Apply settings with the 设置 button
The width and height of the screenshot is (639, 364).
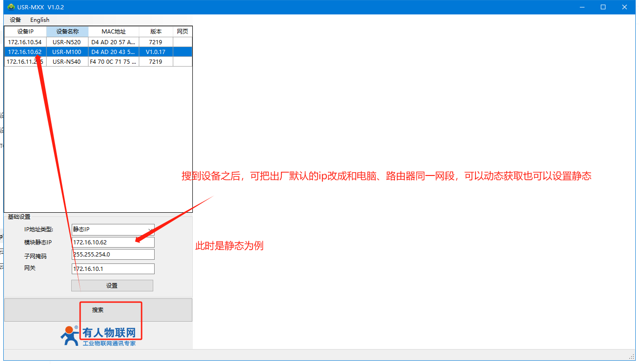[x=112, y=286]
